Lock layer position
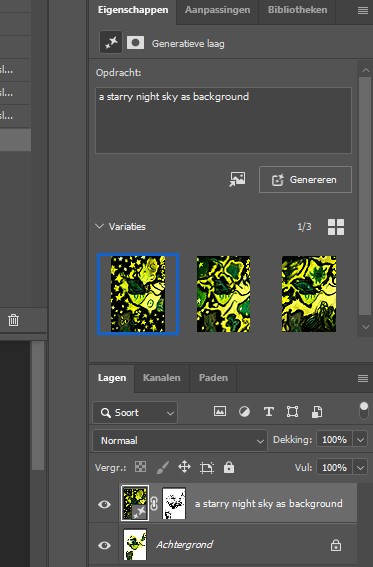 coord(184,467)
